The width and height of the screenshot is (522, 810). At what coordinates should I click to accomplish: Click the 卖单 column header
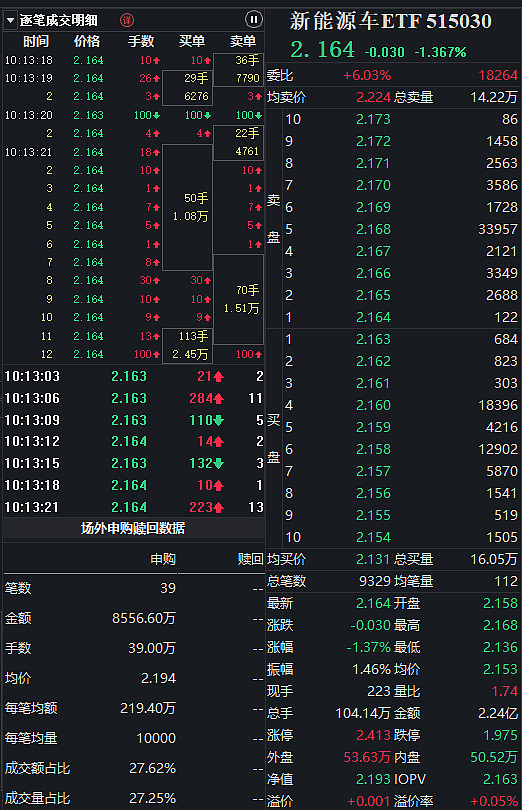(x=242, y=41)
